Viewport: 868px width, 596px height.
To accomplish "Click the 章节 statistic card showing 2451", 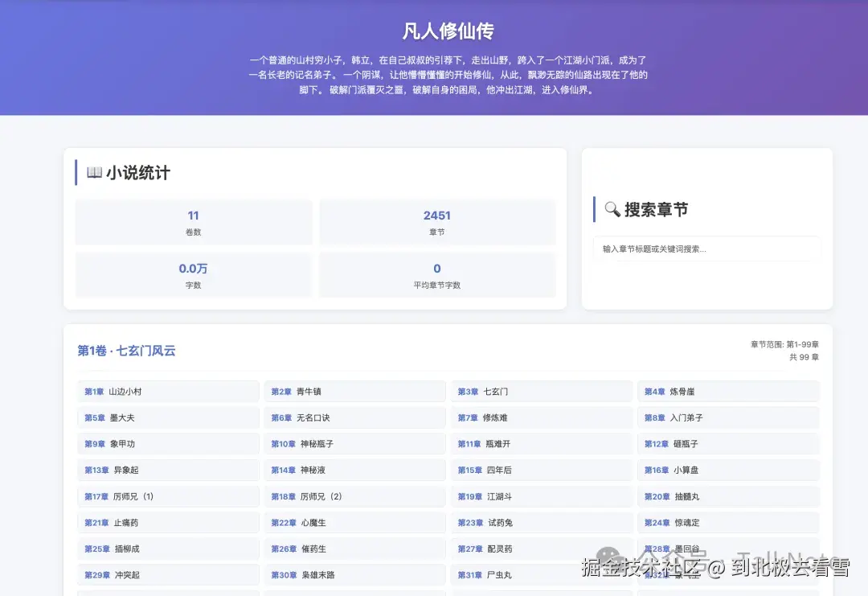I will (436, 222).
